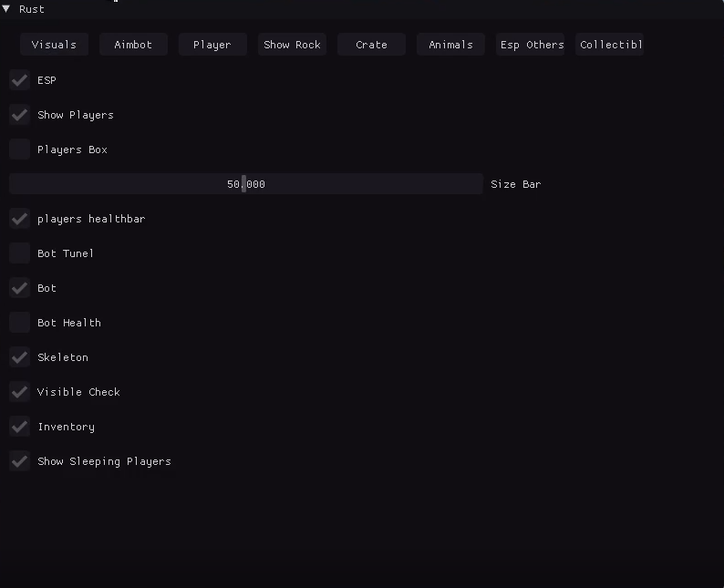Select the Player tab button
The image size is (724, 588).
212,45
